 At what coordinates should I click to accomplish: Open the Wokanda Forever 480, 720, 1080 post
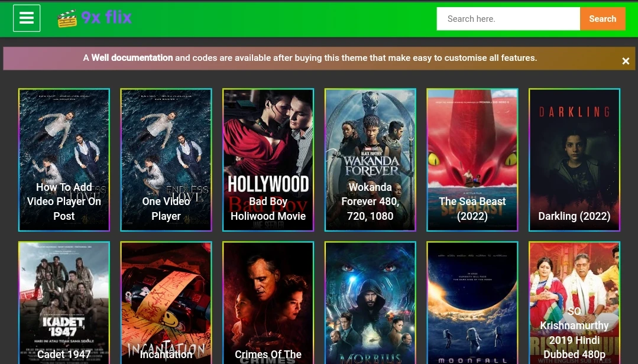(x=370, y=160)
